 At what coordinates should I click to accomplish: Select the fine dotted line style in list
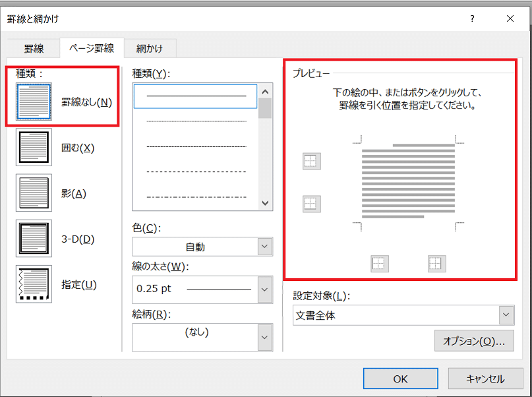coord(195,121)
